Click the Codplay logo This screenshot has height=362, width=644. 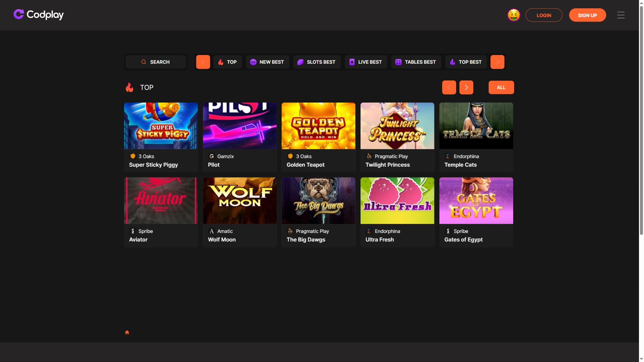(x=39, y=15)
